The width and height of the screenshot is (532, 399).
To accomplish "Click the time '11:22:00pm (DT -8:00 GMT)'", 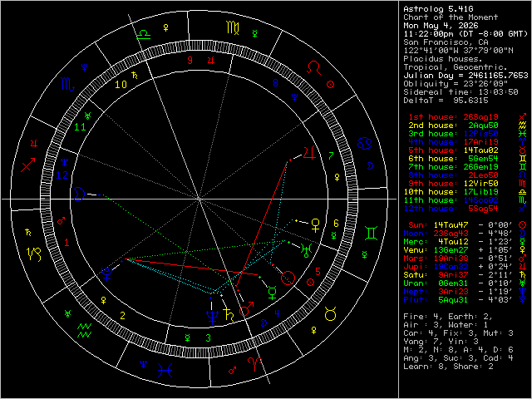I will coord(465,34).
